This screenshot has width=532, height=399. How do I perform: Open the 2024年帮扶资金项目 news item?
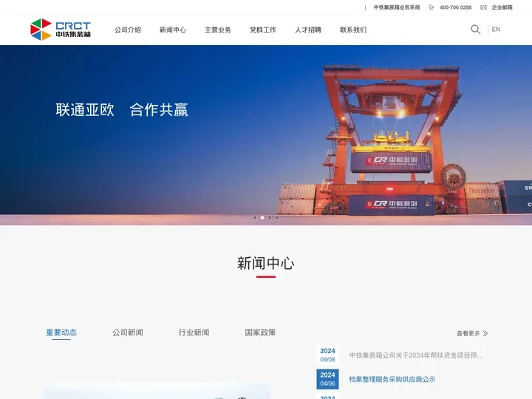tap(416, 355)
